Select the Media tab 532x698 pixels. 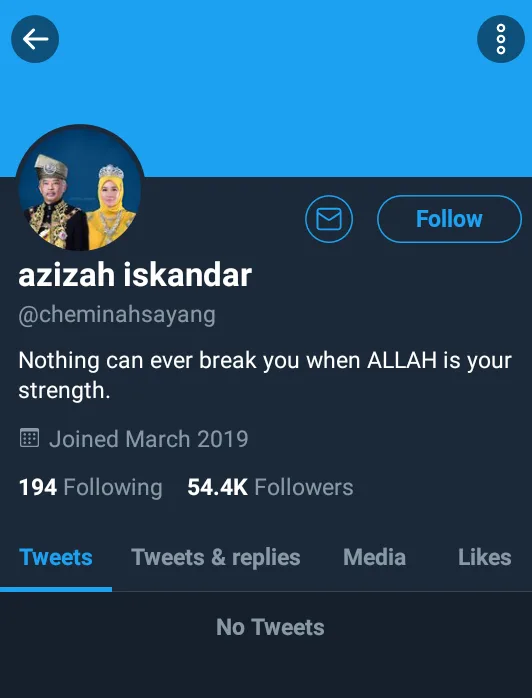374,557
